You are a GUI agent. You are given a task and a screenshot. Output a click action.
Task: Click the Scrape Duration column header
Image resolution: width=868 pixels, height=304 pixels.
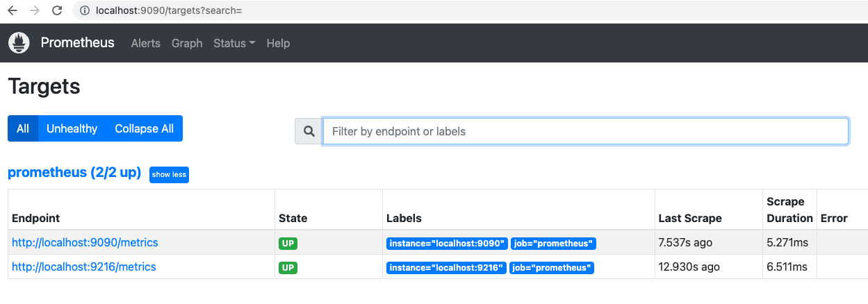coord(789,210)
